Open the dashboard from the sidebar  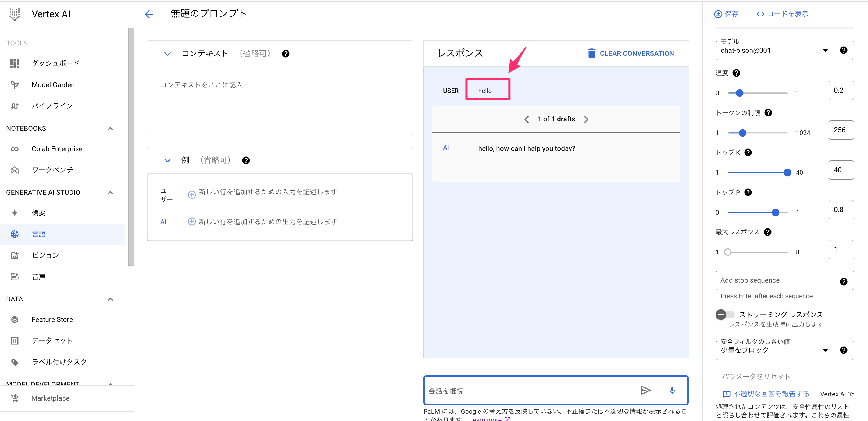(15, 63)
